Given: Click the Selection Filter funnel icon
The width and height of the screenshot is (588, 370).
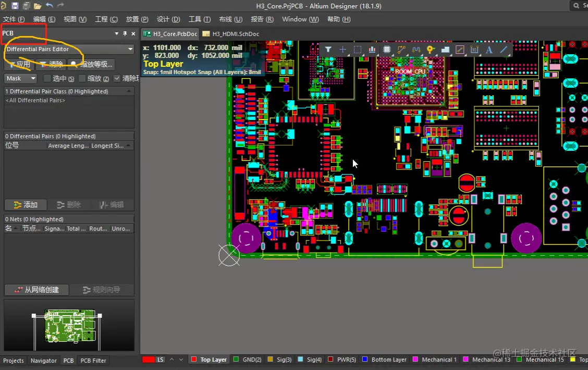Looking at the screenshot, I should pos(328,49).
